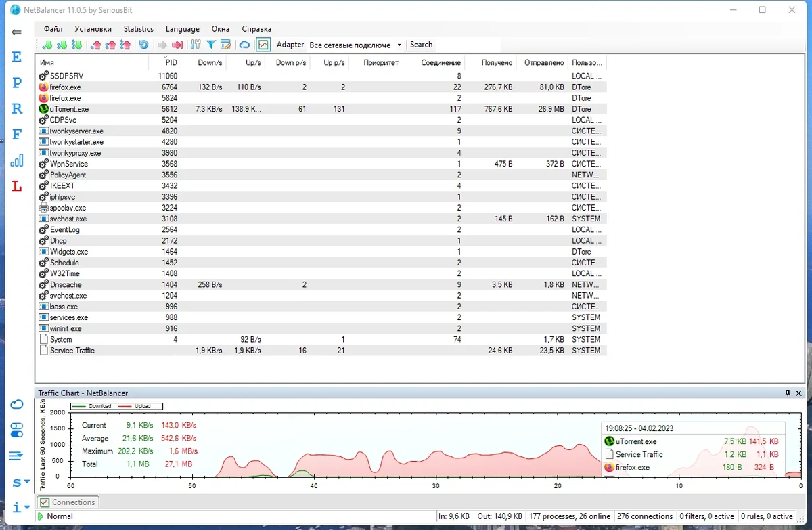Select the Widgets.exe row
This screenshot has height=530, width=812.
click(321, 252)
